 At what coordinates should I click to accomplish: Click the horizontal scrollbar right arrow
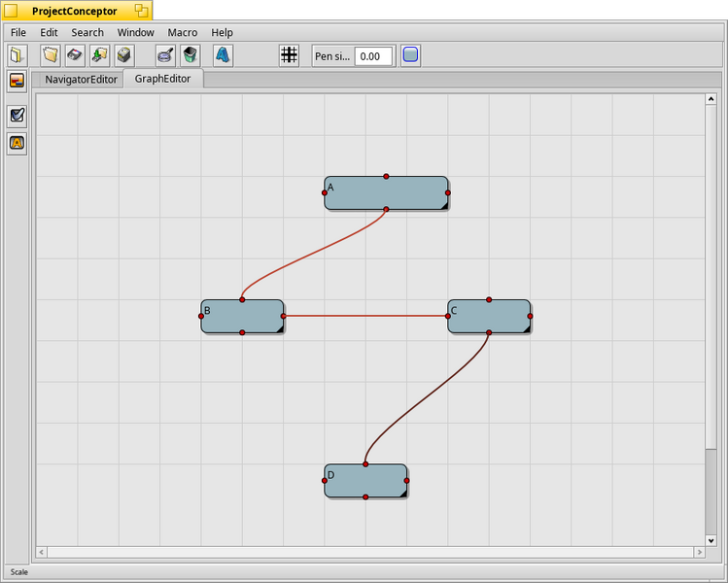click(700, 552)
